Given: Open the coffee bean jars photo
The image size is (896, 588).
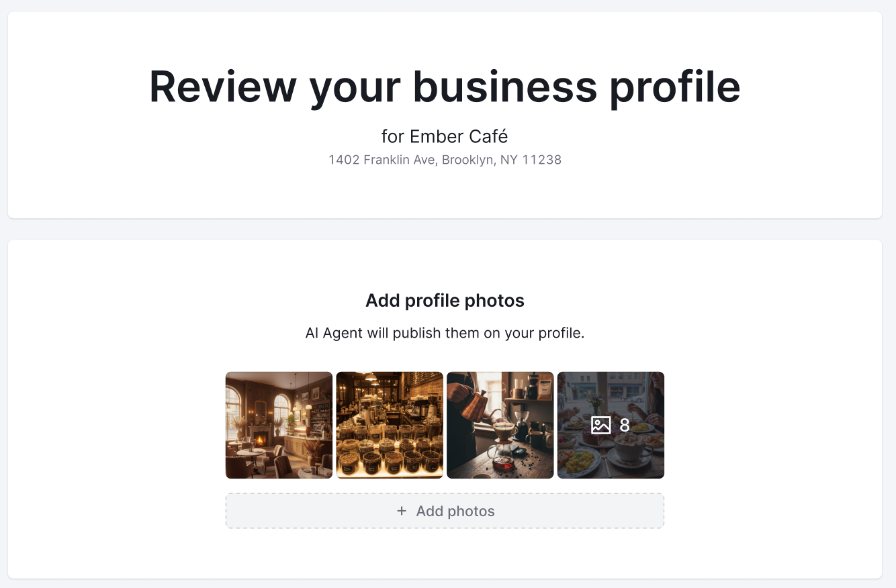Looking at the screenshot, I should tap(390, 425).
